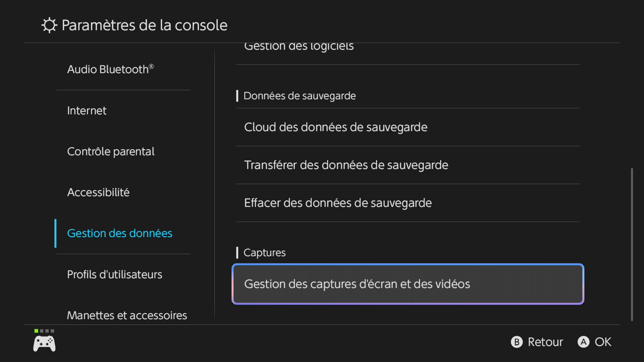Select Effacer des données de sauvegarde

[x=338, y=203]
